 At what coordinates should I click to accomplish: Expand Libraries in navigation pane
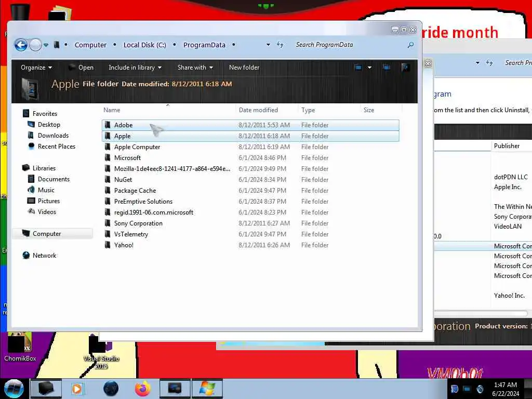(38, 168)
